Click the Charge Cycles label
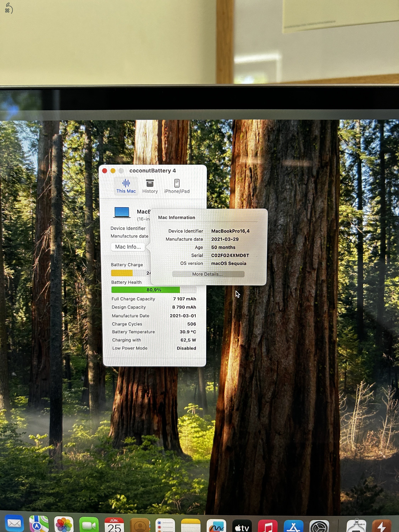This screenshot has height=532, width=399. point(127,324)
